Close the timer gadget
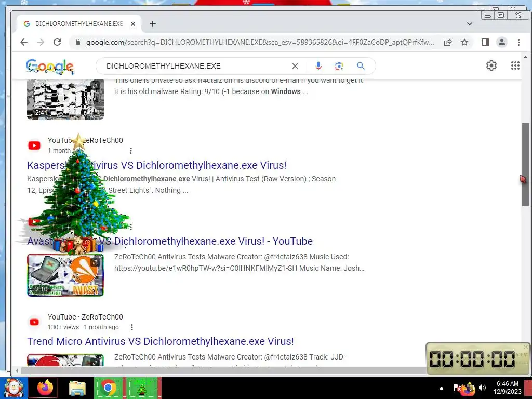Image resolution: width=532 pixels, height=399 pixels. point(526,347)
